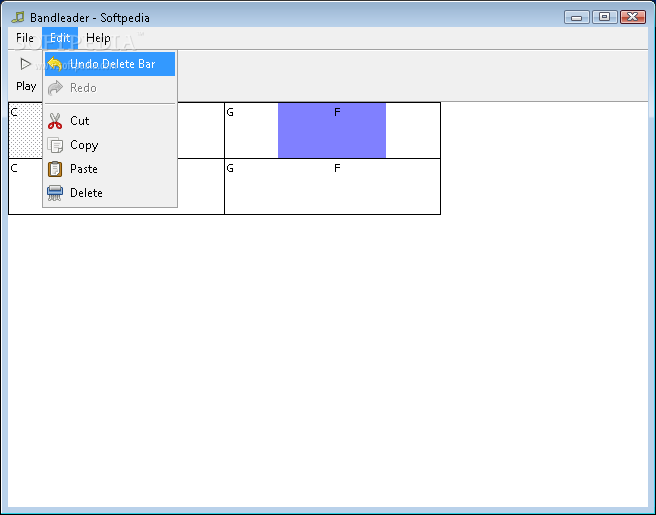Image resolution: width=656 pixels, height=515 pixels.
Task: Click the red scissors Cut icon
Action: 55,121
